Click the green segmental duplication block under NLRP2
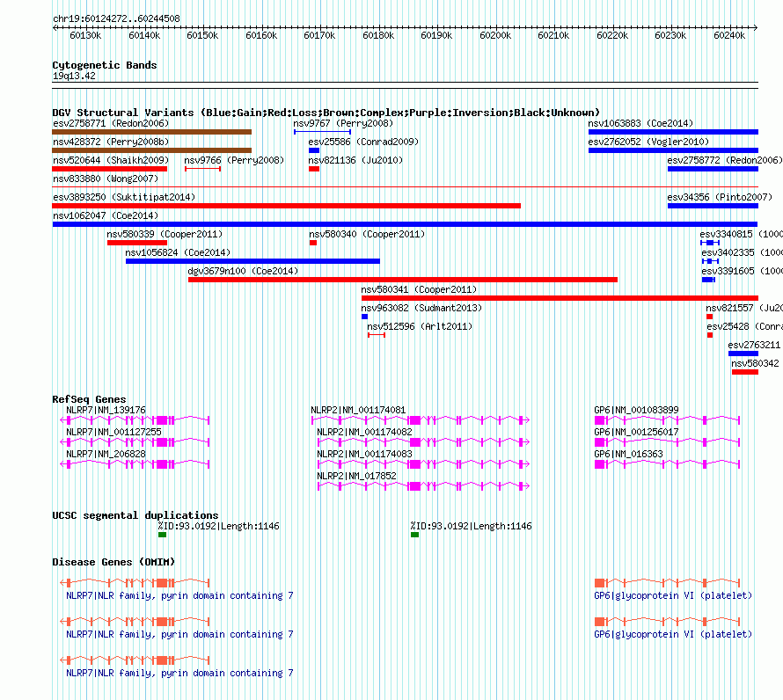The image size is (783, 700). tap(414, 535)
